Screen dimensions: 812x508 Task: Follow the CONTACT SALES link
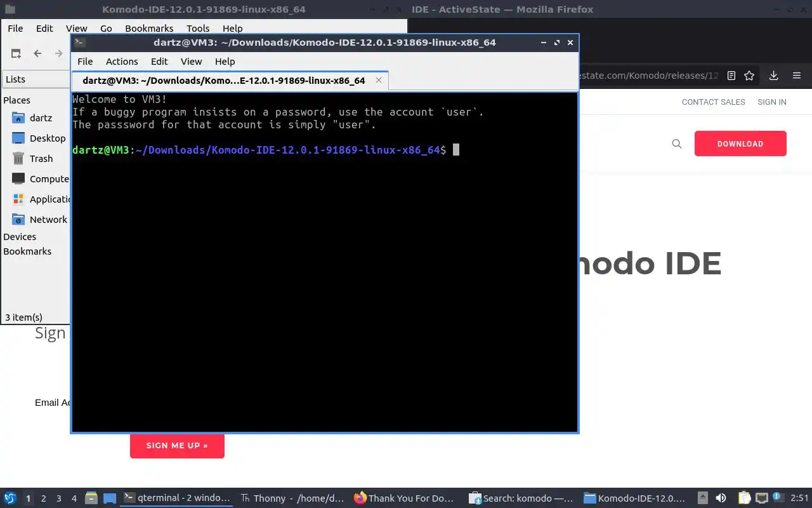tap(714, 102)
